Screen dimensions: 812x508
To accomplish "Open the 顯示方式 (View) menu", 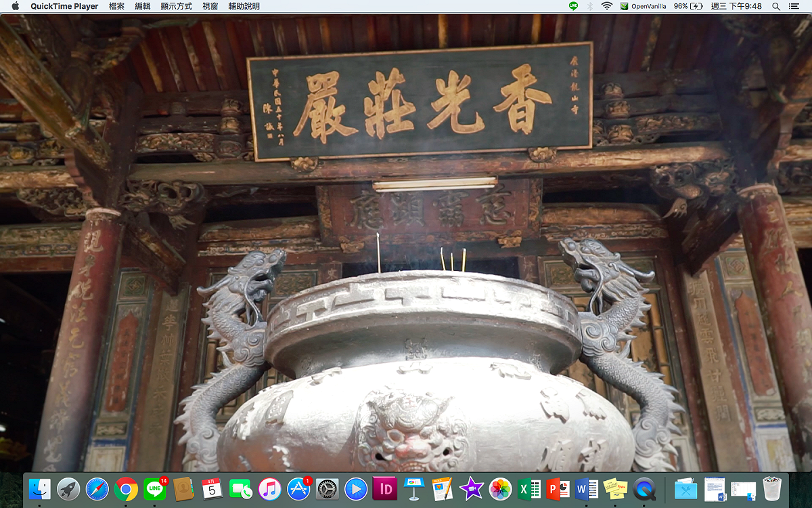I will coord(177,6).
